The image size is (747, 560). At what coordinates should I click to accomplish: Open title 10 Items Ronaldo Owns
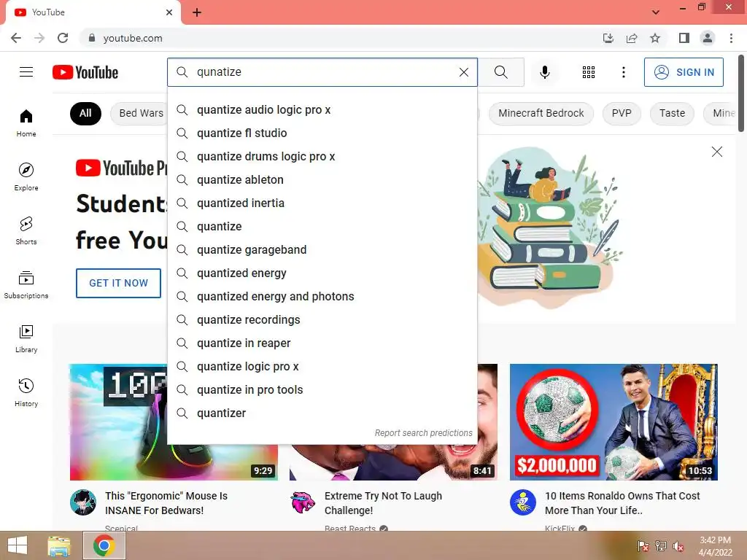(x=622, y=503)
